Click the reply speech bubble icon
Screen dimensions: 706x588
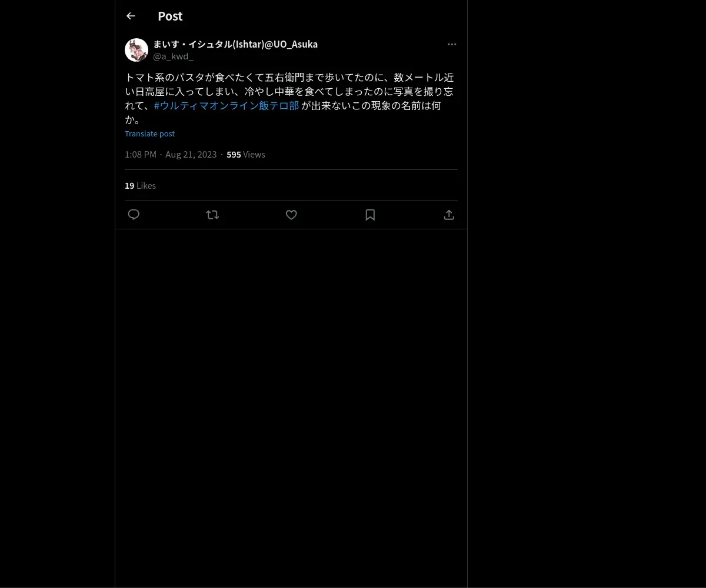click(134, 215)
